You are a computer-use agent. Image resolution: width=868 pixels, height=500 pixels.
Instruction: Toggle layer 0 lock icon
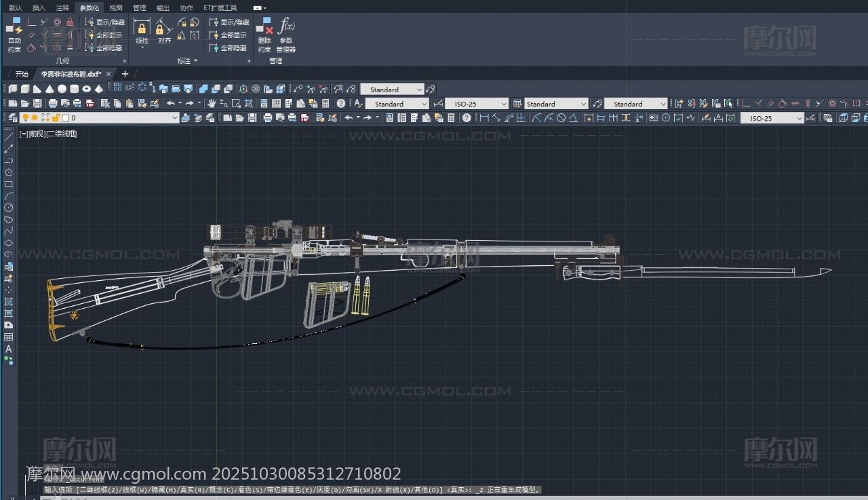coord(56,118)
